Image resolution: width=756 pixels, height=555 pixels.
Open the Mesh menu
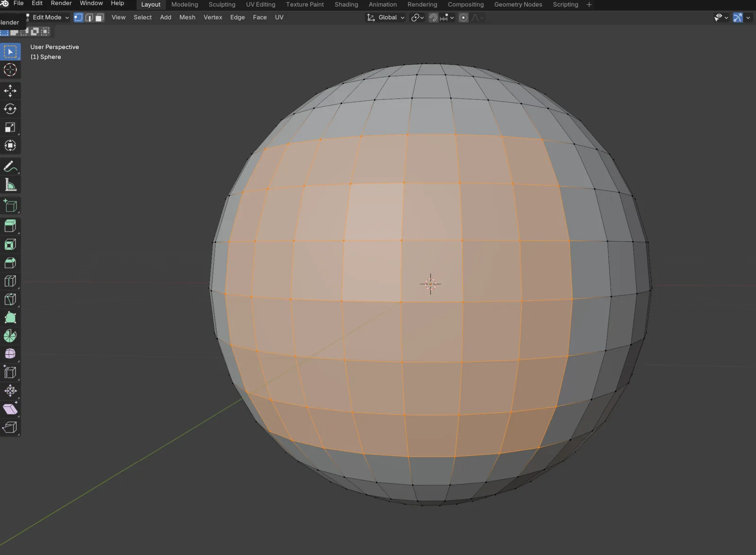pyautogui.click(x=187, y=17)
